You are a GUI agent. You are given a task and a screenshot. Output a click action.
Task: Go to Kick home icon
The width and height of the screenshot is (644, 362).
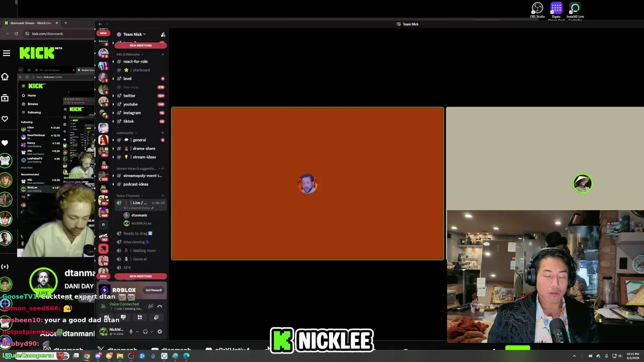coord(5,77)
